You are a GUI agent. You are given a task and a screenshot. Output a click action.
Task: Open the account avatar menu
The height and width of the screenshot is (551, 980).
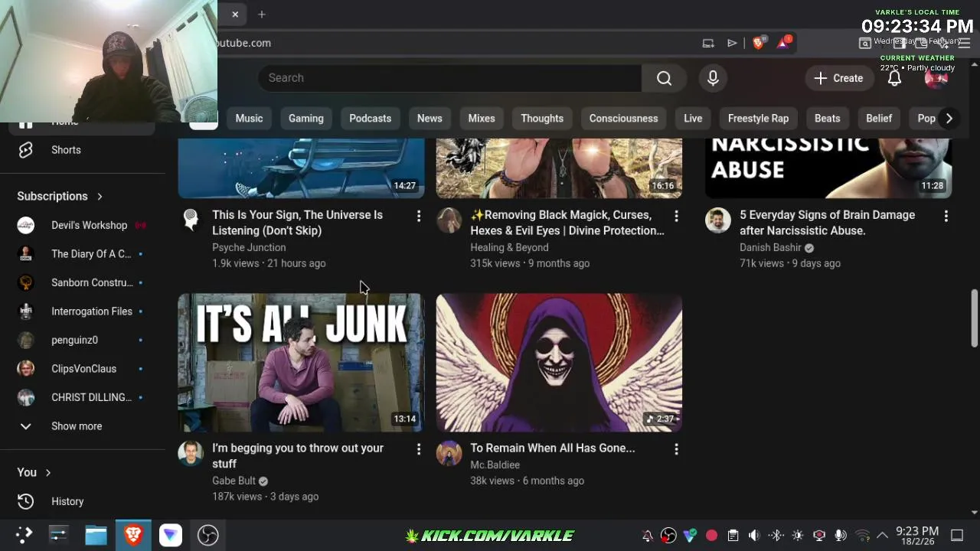coord(936,78)
